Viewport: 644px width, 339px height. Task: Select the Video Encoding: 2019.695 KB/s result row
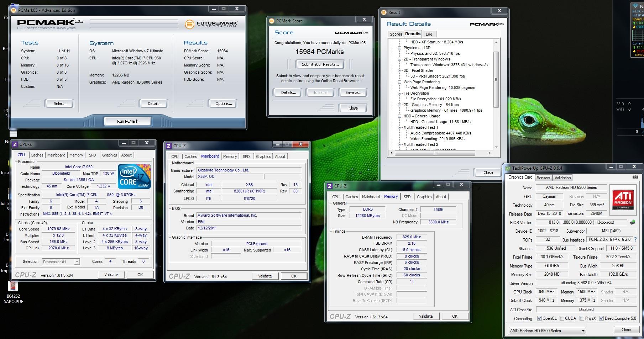(x=437, y=139)
